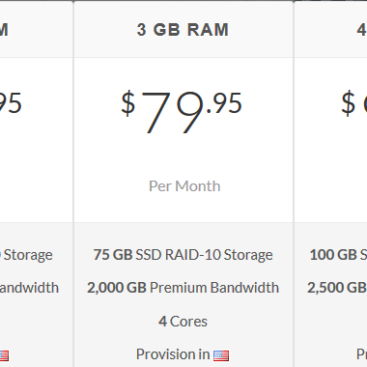
Task: Click the Per Month label
Action: (x=184, y=186)
